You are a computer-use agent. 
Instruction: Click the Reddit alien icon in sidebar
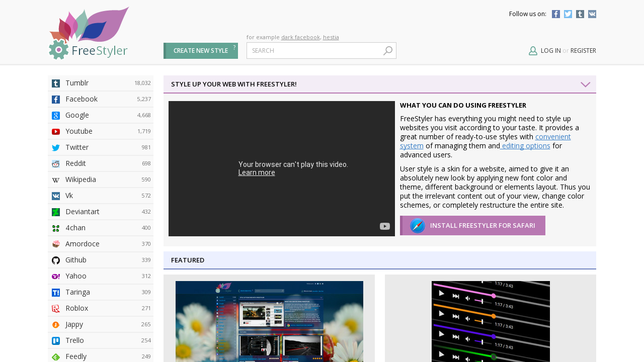tap(56, 164)
